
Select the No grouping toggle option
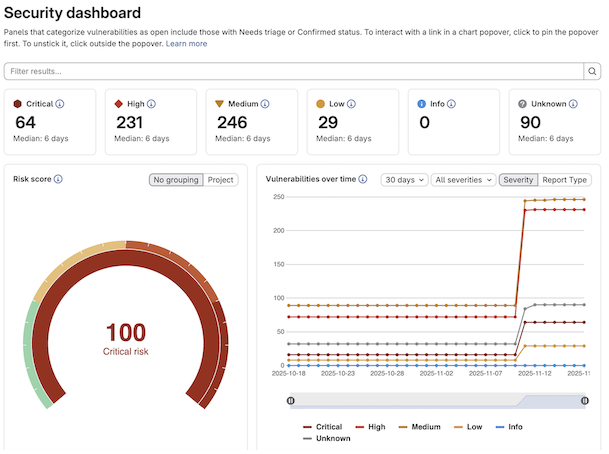[x=176, y=180]
